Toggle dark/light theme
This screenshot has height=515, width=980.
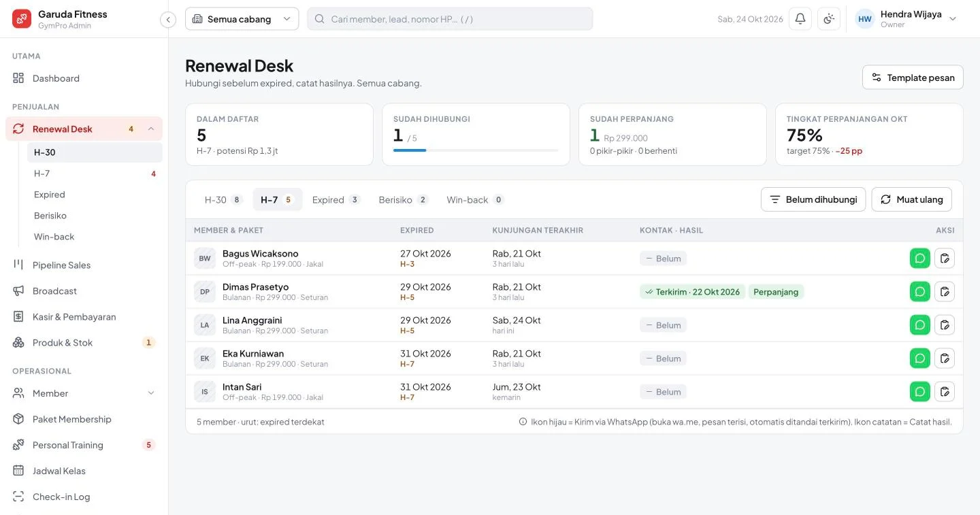pos(829,19)
